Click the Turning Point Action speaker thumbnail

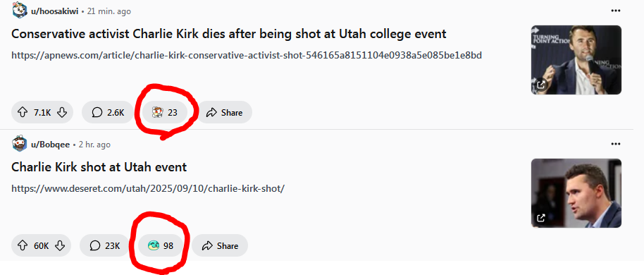point(576,60)
